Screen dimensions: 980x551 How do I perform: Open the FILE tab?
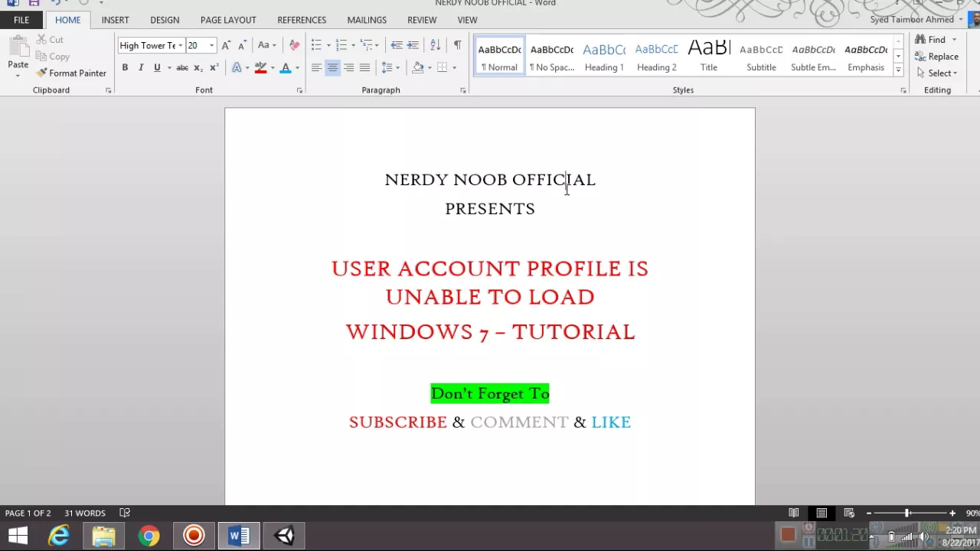[x=21, y=20]
